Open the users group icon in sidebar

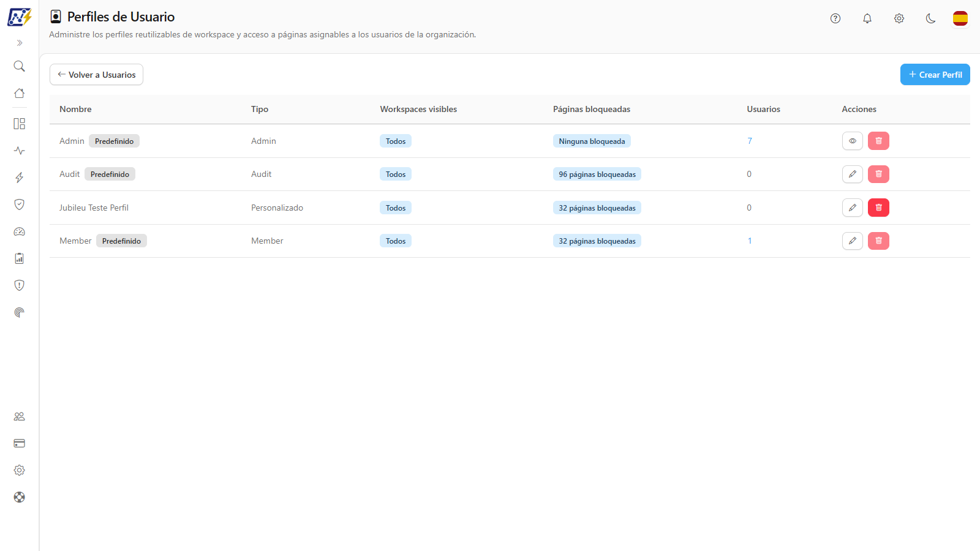click(x=19, y=416)
